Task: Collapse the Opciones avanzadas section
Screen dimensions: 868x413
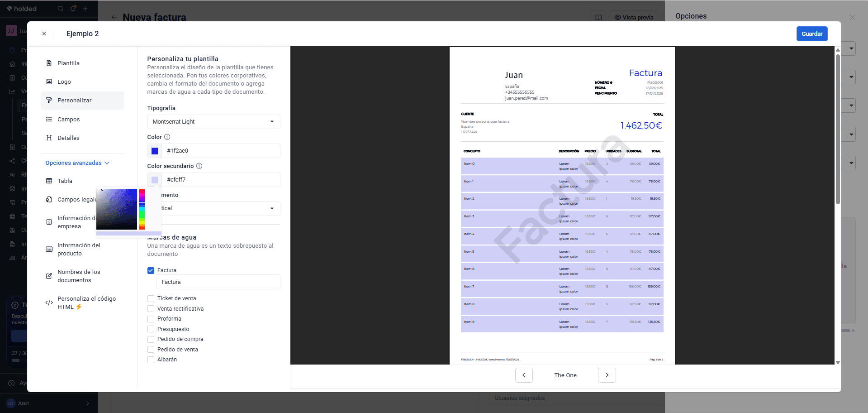Action: pyautogui.click(x=77, y=163)
